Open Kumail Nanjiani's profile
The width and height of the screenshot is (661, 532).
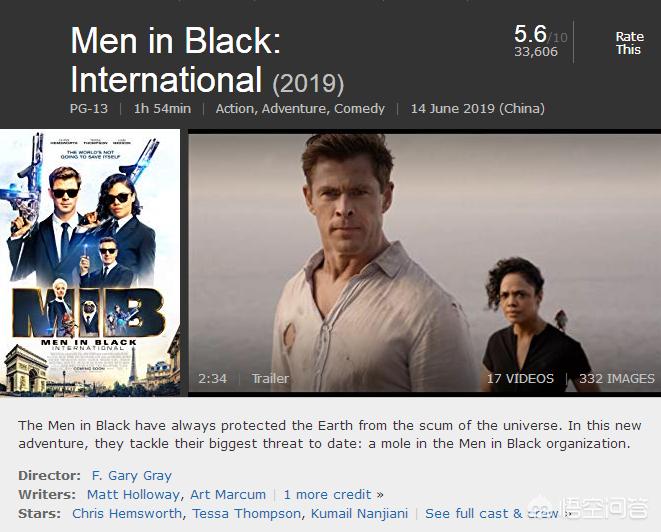359,513
